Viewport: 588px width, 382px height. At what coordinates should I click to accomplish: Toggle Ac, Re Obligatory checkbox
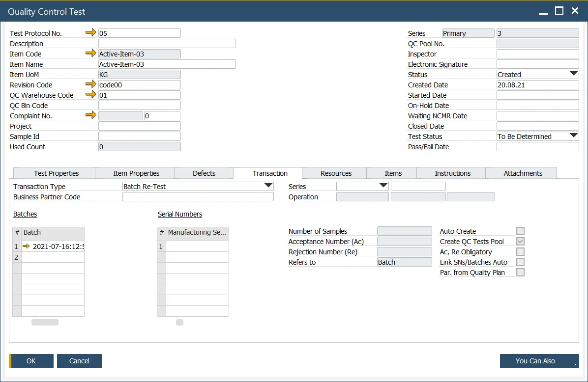coord(520,252)
